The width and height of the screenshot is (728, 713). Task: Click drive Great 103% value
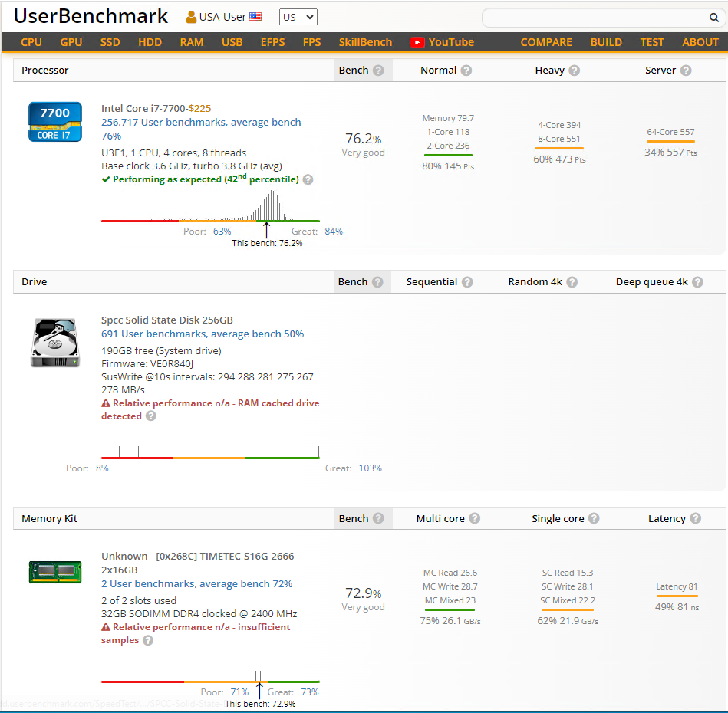[x=370, y=468]
